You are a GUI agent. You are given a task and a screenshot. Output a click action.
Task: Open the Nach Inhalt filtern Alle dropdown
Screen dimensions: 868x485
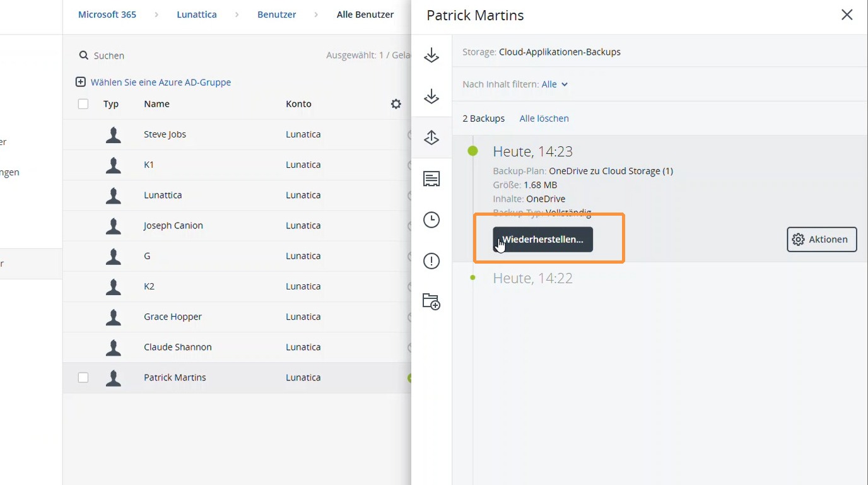point(555,85)
